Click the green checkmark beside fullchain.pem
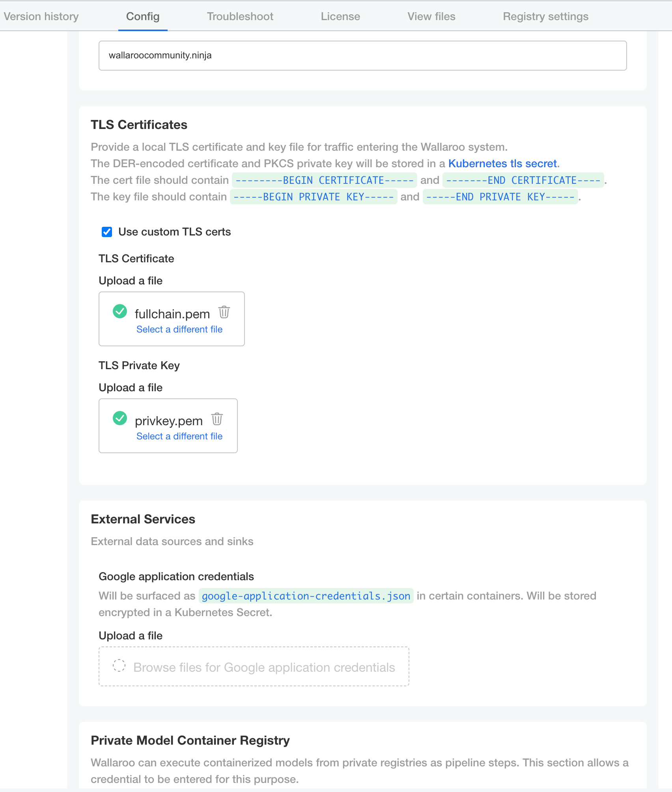This screenshot has height=792, width=672. [120, 311]
